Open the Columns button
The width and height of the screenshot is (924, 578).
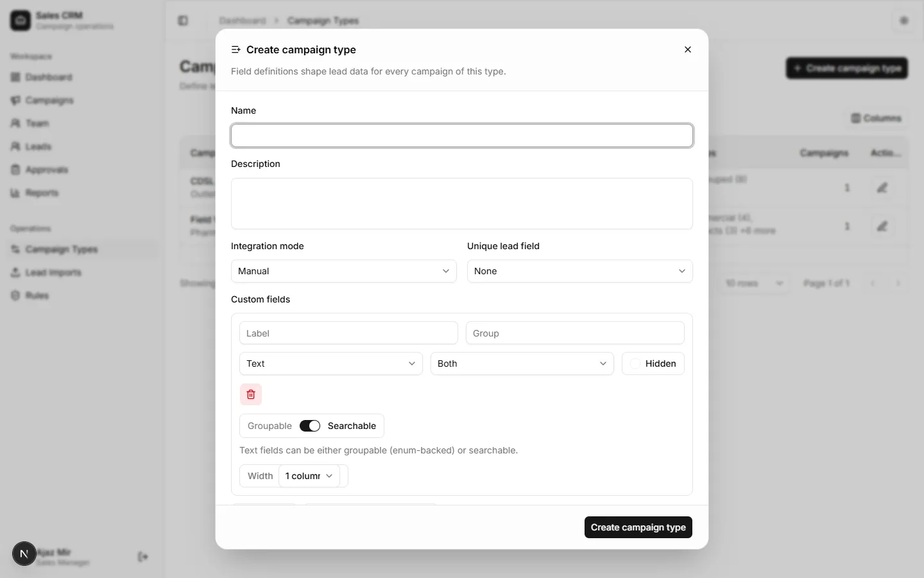(x=876, y=118)
